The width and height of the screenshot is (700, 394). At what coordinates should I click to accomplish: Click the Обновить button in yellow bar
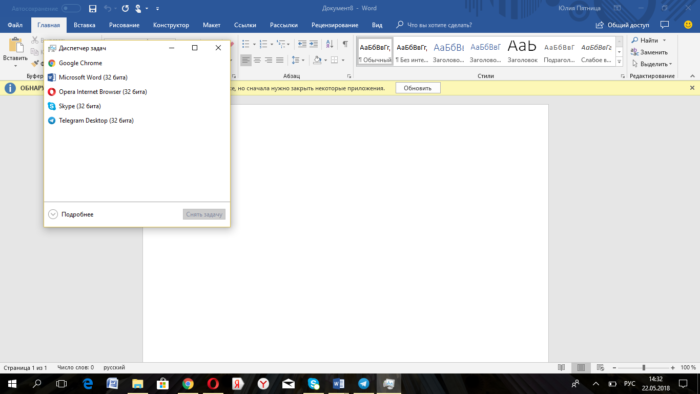coord(417,88)
